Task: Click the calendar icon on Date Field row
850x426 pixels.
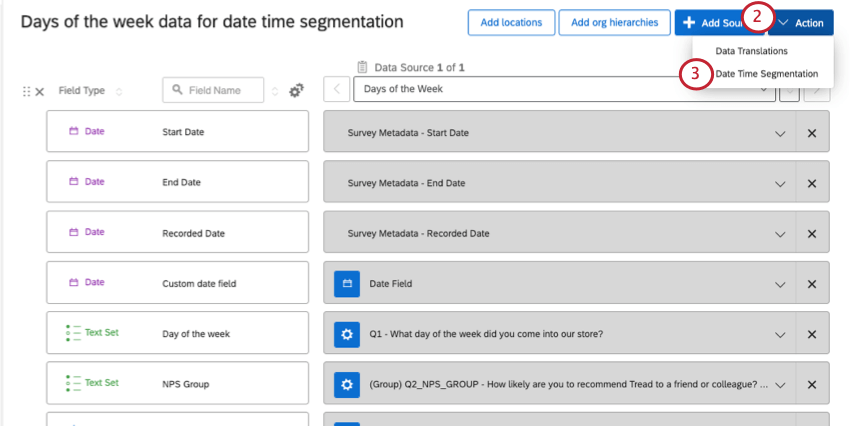Action: (347, 284)
